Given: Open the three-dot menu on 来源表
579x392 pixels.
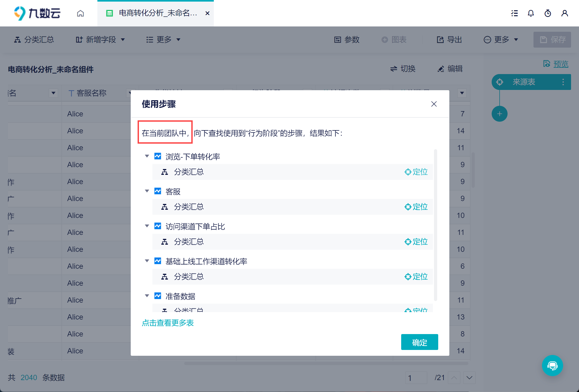Looking at the screenshot, I should [x=563, y=82].
